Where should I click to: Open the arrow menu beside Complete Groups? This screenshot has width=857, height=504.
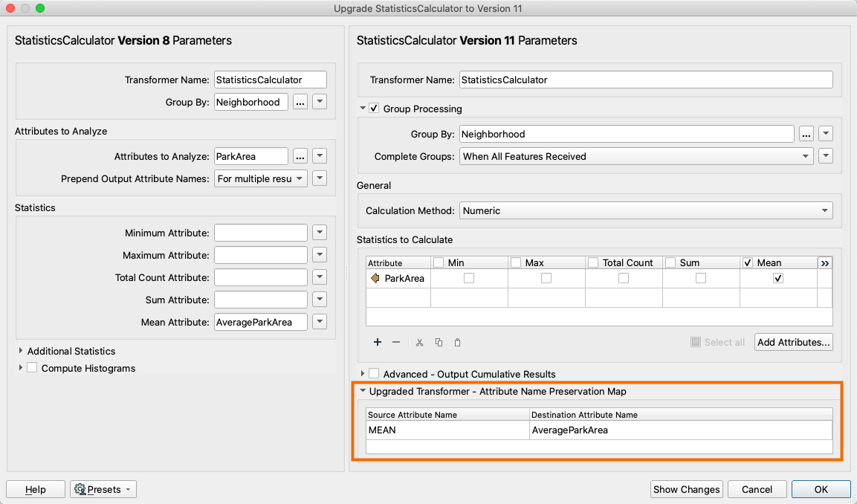[826, 156]
